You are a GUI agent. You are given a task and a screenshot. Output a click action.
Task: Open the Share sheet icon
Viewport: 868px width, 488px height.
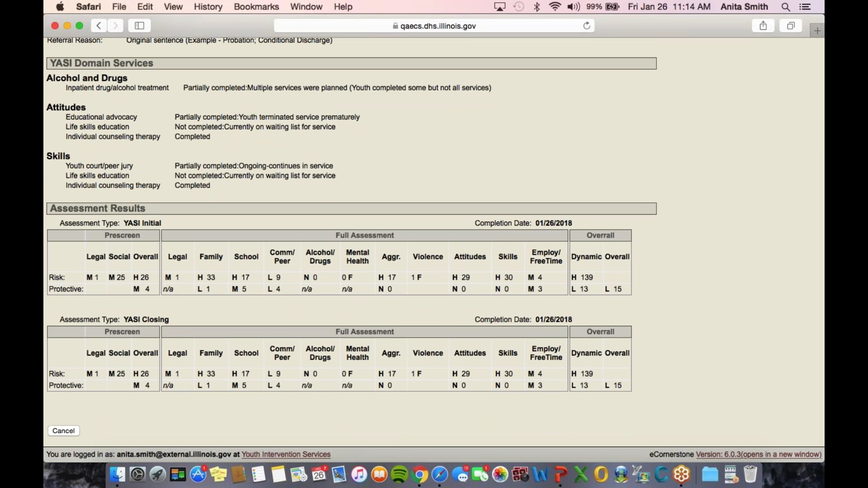[x=763, y=26]
